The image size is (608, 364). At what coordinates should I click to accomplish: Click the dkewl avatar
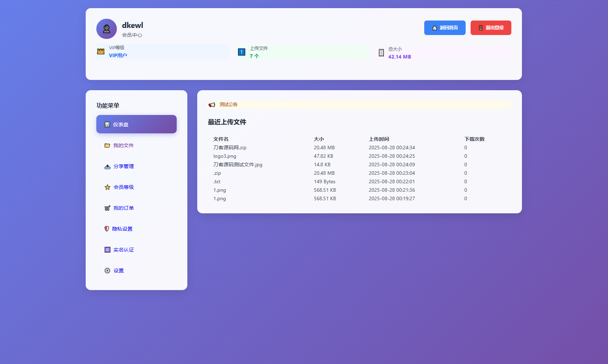[x=106, y=29]
